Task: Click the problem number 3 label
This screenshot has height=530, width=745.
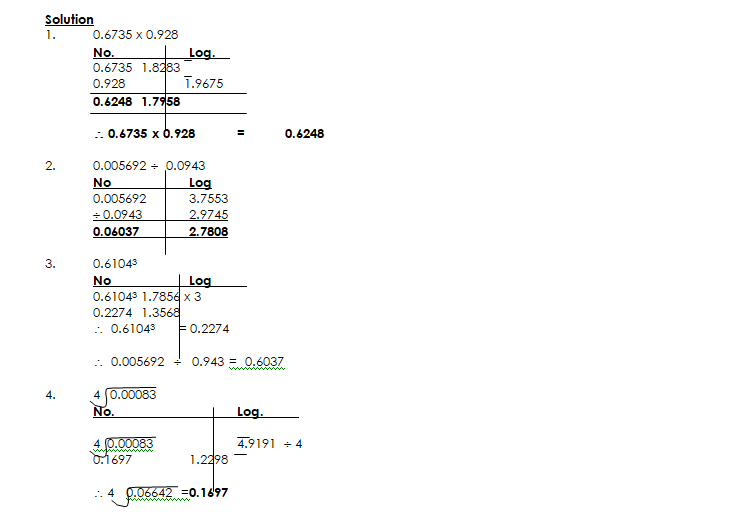Action: coord(49,265)
